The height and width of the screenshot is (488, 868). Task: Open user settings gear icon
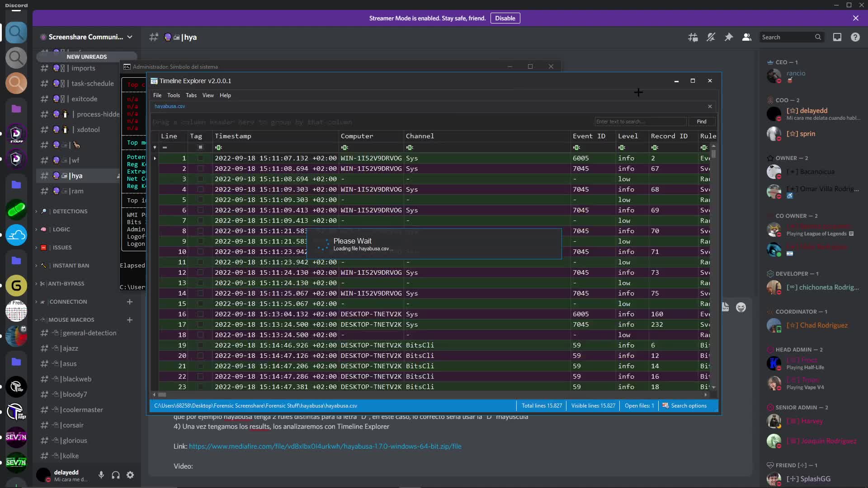tap(130, 475)
